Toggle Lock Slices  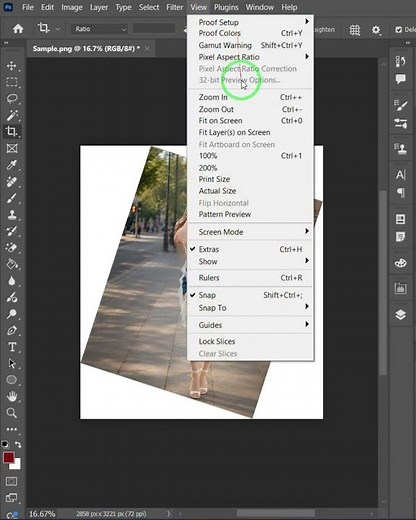(250, 341)
